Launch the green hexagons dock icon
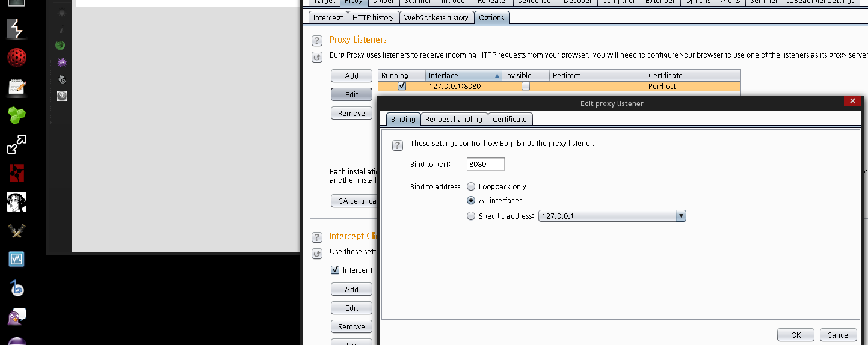This screenshot has height=345, width=868. (x=16, y=115)
